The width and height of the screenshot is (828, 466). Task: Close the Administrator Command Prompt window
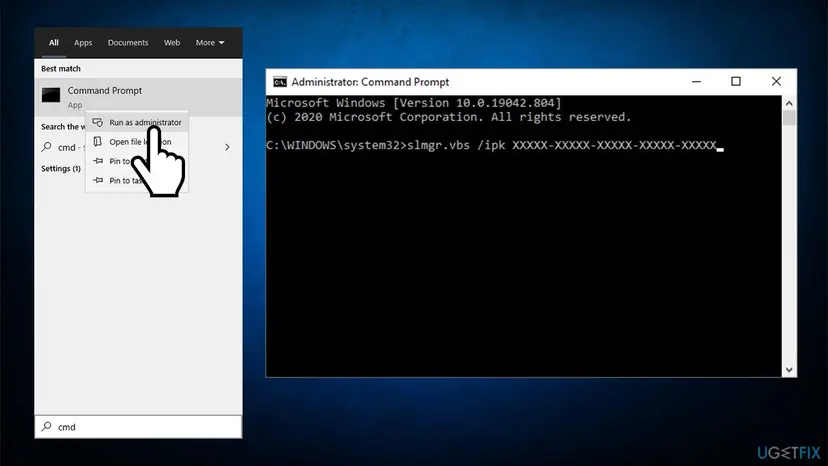point(776,81)
